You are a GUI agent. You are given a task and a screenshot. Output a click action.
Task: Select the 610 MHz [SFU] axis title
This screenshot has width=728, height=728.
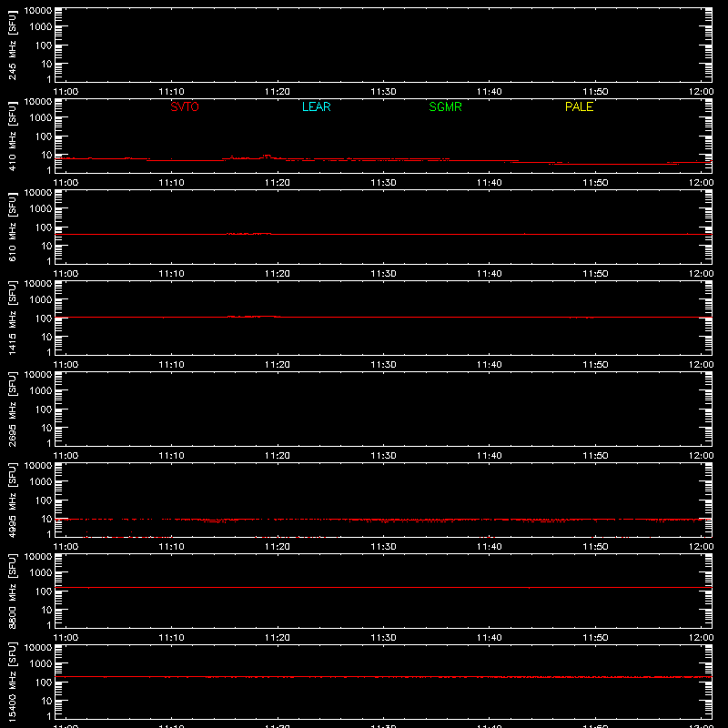12,227
